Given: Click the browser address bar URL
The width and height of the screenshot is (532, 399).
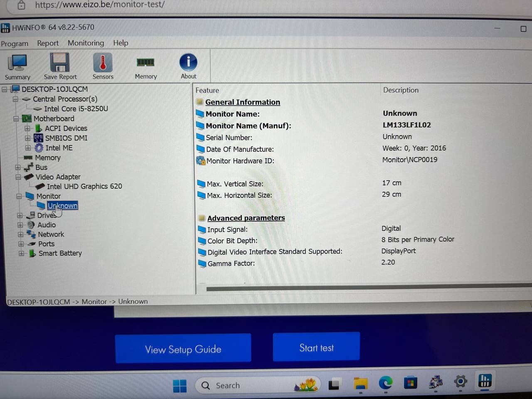Looking at the screenshot, I should [100, 5].
